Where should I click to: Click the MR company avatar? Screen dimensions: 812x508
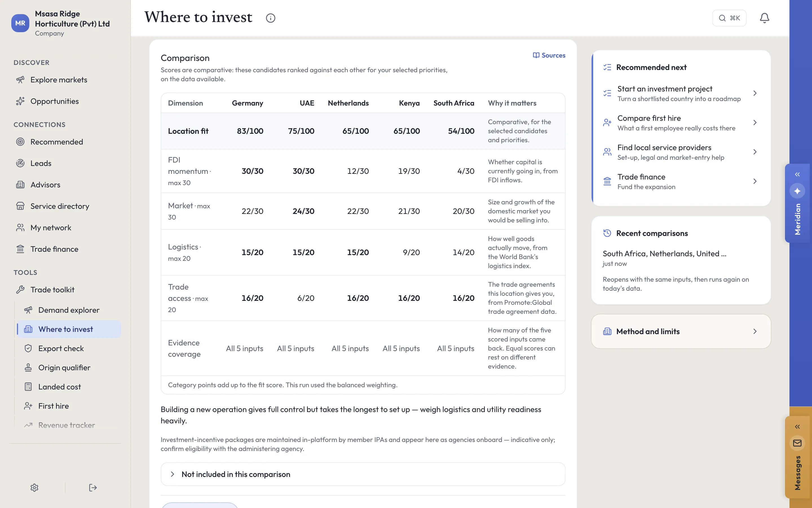point(20,23)
